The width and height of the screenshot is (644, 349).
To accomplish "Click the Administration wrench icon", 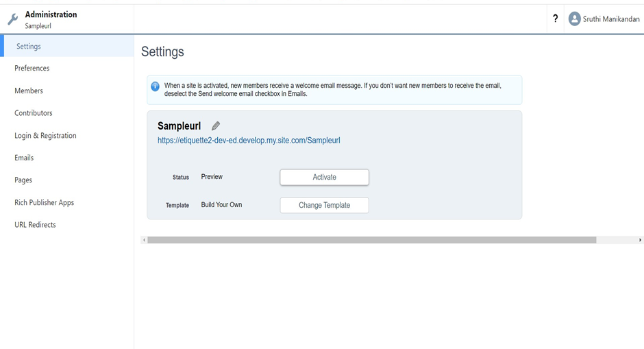I will 13,19.
